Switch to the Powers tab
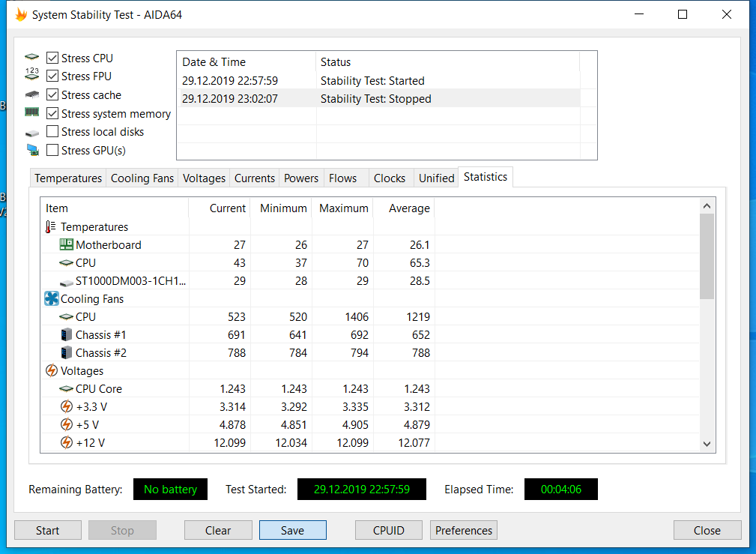Image resolution: width=756 pixels, height=554 pixels. click(301, 178)
